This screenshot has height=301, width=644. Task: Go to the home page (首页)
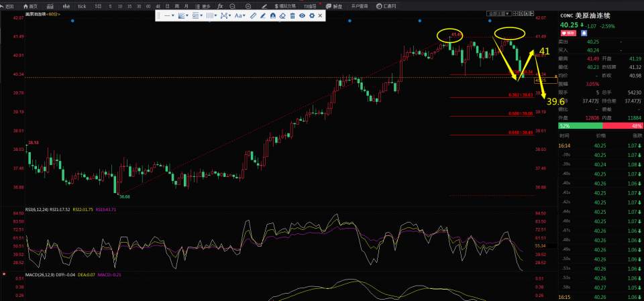pos(31,7)
